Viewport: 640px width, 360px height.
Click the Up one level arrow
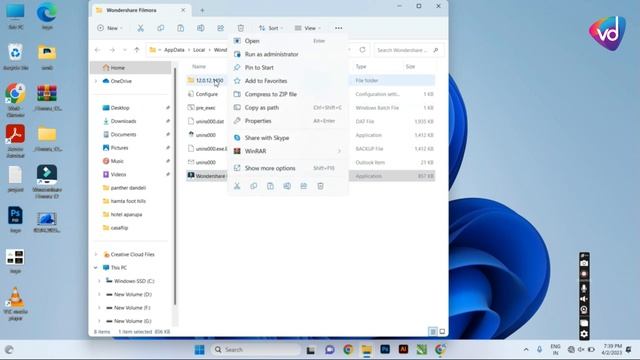[137, 50]
